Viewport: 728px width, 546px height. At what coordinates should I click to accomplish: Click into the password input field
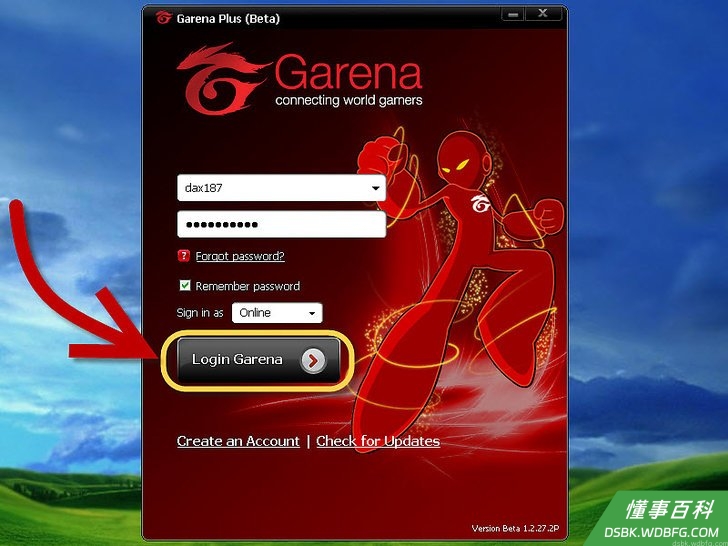click(x=281, y=224)
